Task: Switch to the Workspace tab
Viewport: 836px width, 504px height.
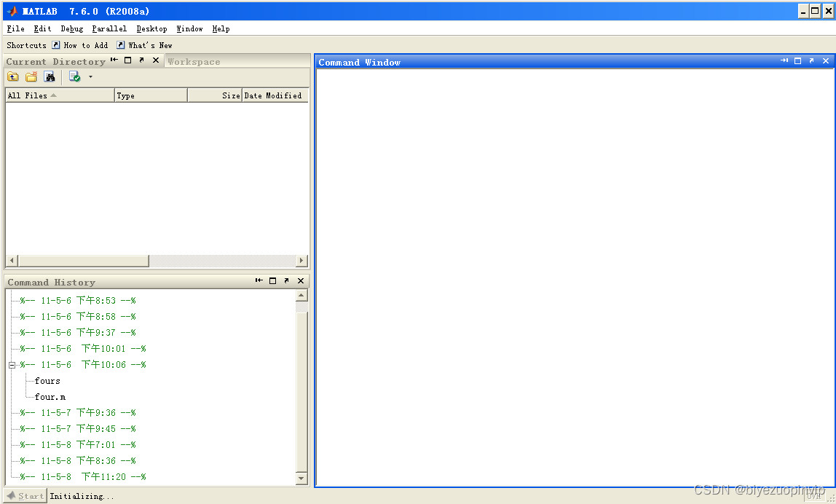Action: click(x=194, y=62)
